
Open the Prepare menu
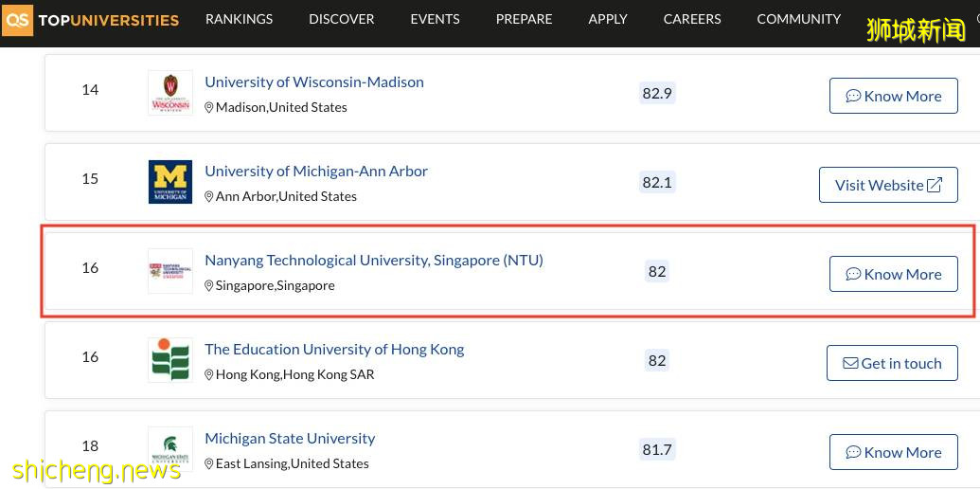524,19
